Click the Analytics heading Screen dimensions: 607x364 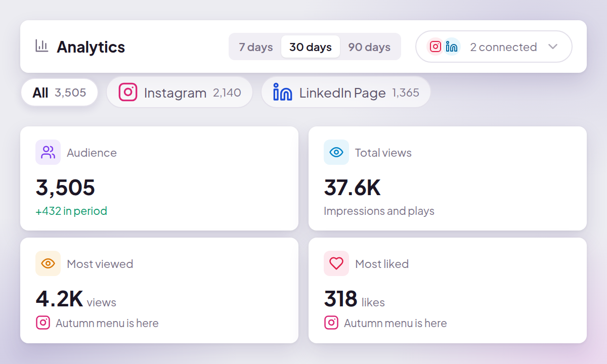91,47
